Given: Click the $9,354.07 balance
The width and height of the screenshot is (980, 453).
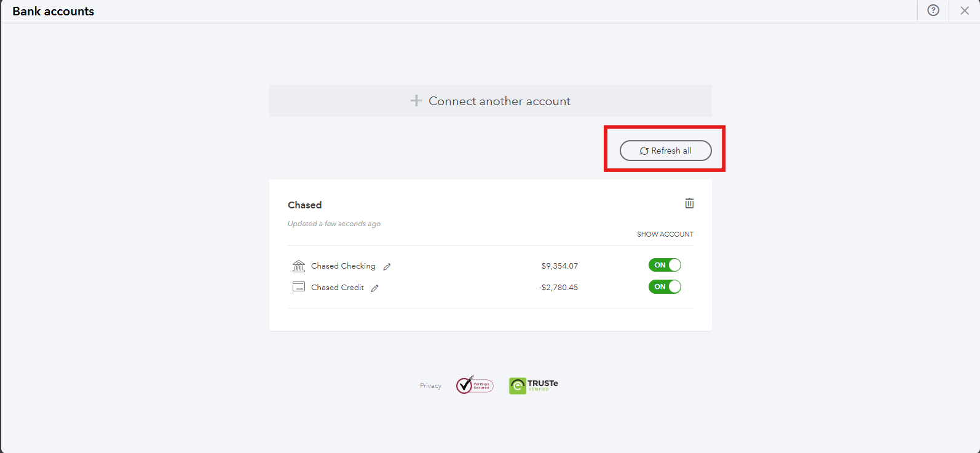Looking at the screenshot, I should 559,266.
